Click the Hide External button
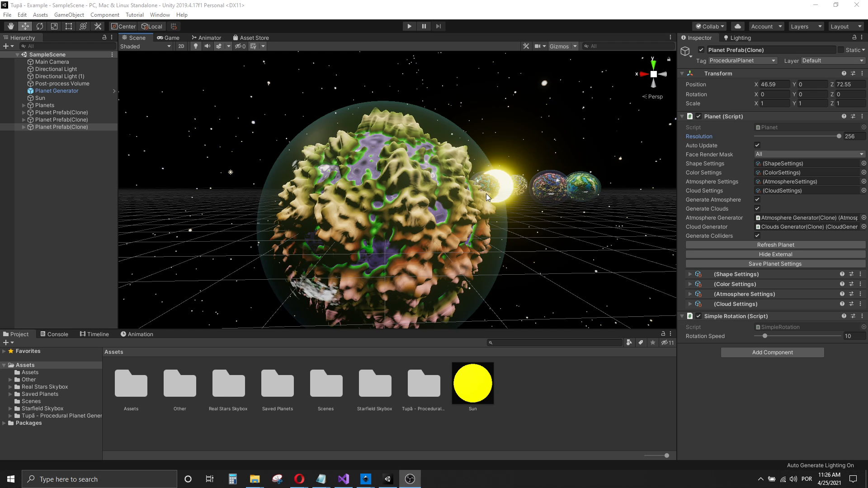Image resolution: width=868 pixels, height=488 pixels. coord(775,254)
